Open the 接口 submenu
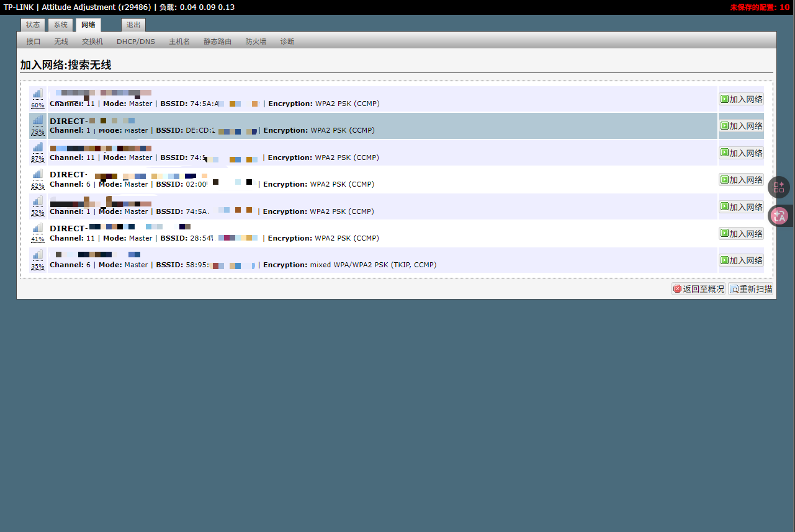This screenshot has width=795, height=532. click(x=34, y=42)
